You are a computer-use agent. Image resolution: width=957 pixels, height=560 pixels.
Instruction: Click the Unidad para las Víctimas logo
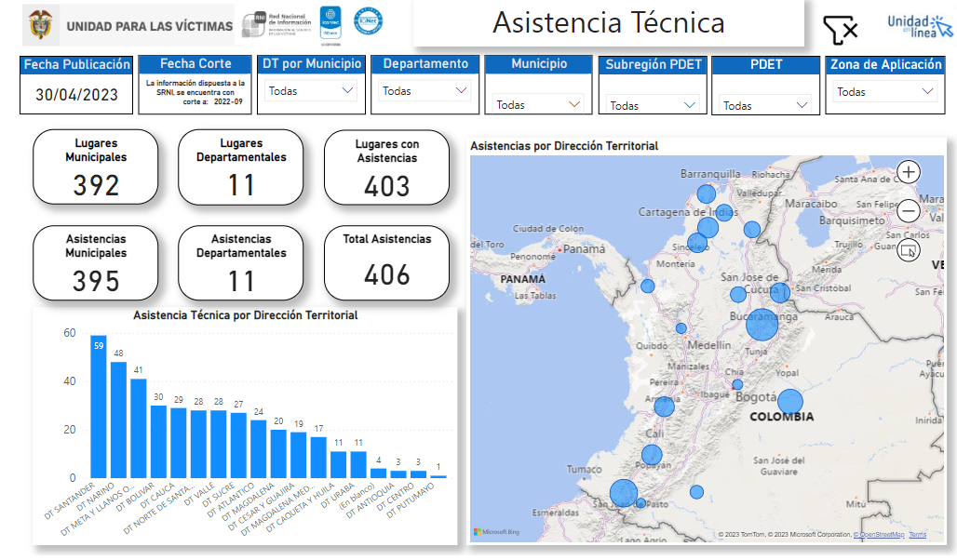tap(128, 26)
